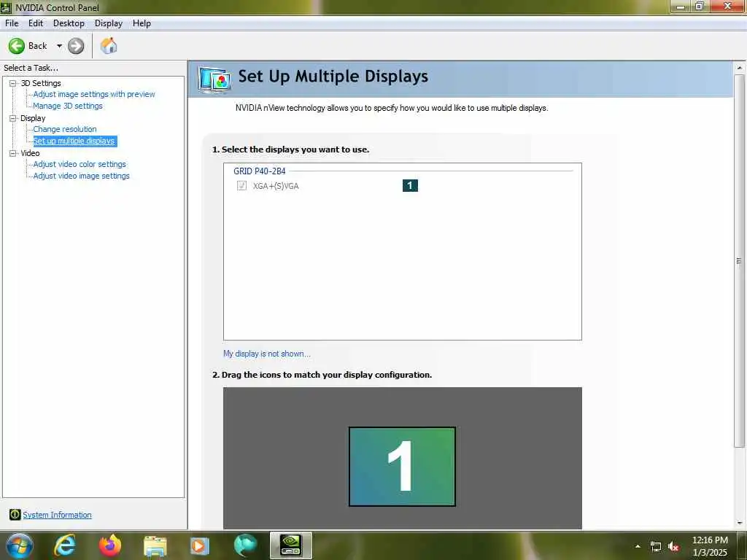Toggle the XGA+(S)VGA display checkbox
747x560 pixels.
pos(241,186)
